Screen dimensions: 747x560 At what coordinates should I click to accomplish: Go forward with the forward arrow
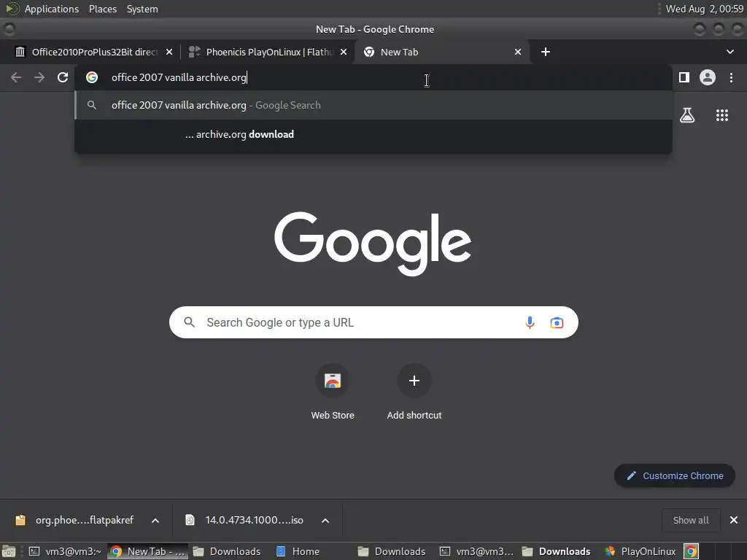(x=39, y=77)
